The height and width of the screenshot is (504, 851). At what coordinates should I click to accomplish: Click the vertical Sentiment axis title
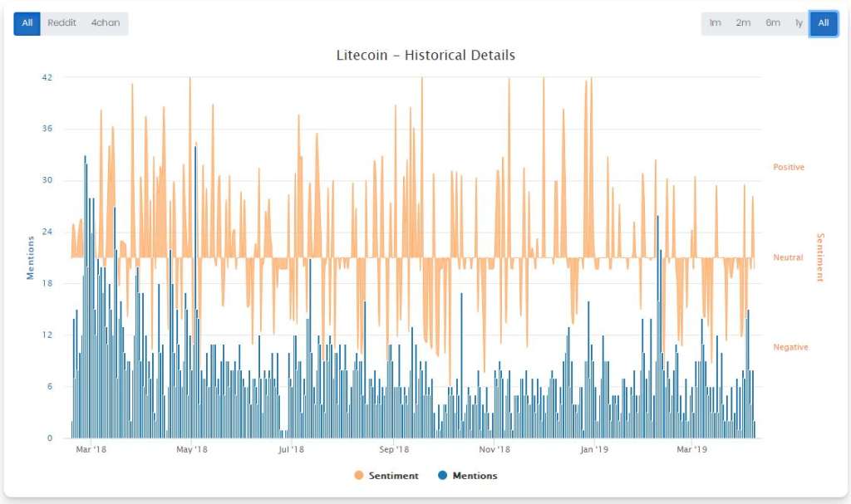click(820, 257)
